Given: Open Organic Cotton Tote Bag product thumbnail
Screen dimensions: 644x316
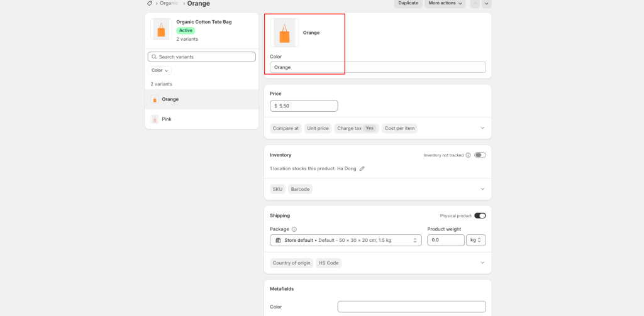Looking at the screenshot, I should click(x=161, y=30).
